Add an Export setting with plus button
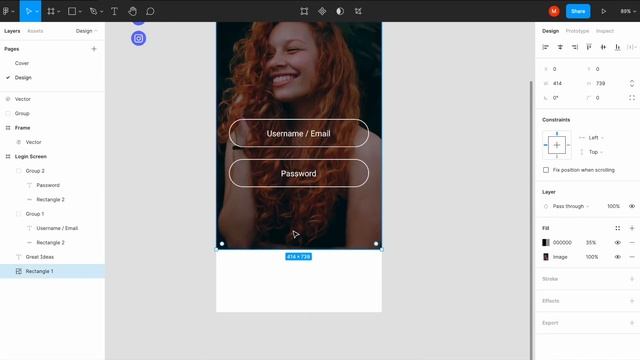This screenshot has height=360, width=640. [632, 323]
